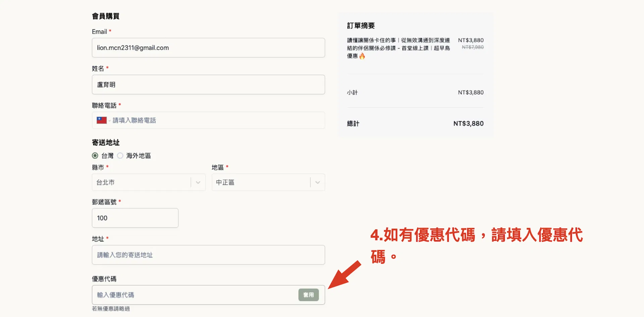Viewport: 644px width, 317px height.
Task: Open the Taiwan flag country code selector
Action: (x=103, y=120)
